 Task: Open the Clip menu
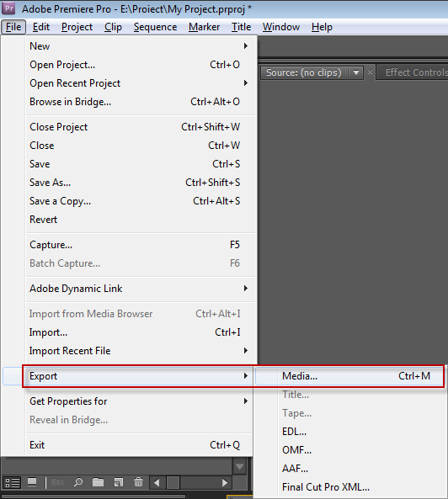[113, 27]
